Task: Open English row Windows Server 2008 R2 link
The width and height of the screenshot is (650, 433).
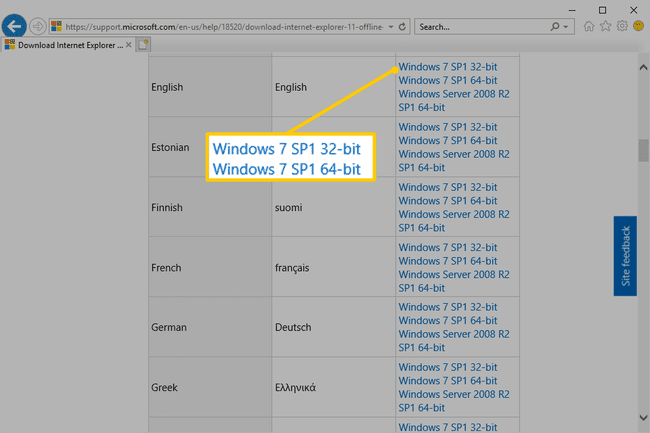Action: coord(454,101)
